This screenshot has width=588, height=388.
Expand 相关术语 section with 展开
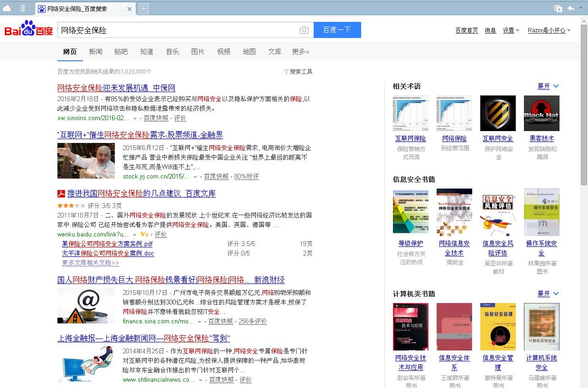point(548,86)
